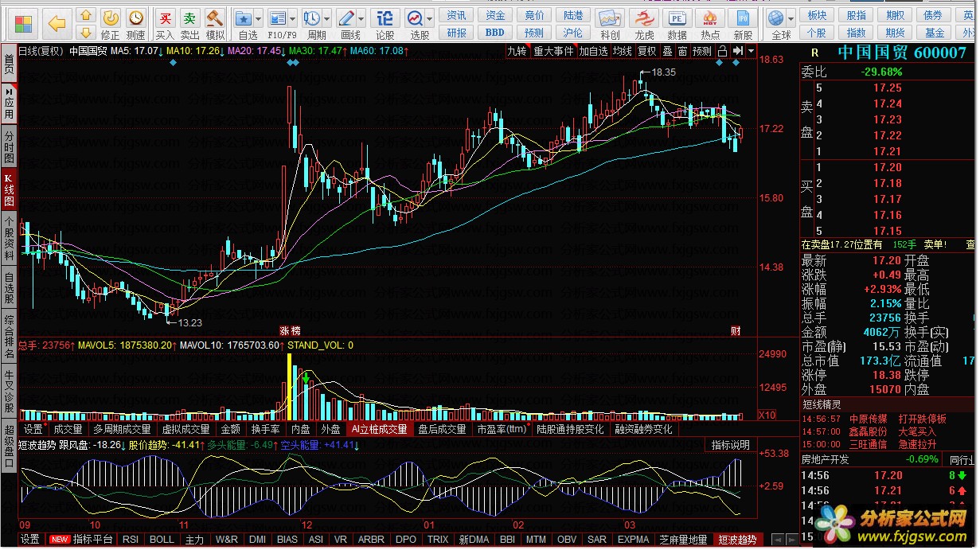Click 加自选 add to watchlist
Viewport: 980px width, 550px height.
[593, 51]
